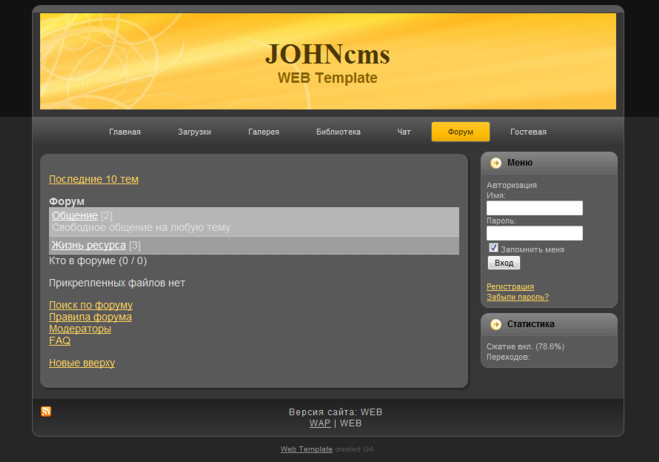Image resolution: width=659 pixels, height=462 pixels.
Task: Open the Главная menu tab
Action: pos(125,132)
